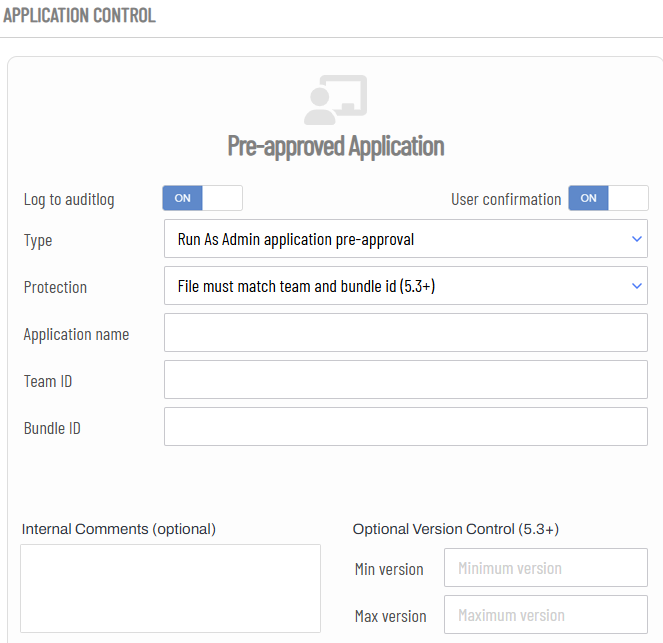Screen dimensions: 663x643
Task: Click the Maximum version input field
Action: 545,614
